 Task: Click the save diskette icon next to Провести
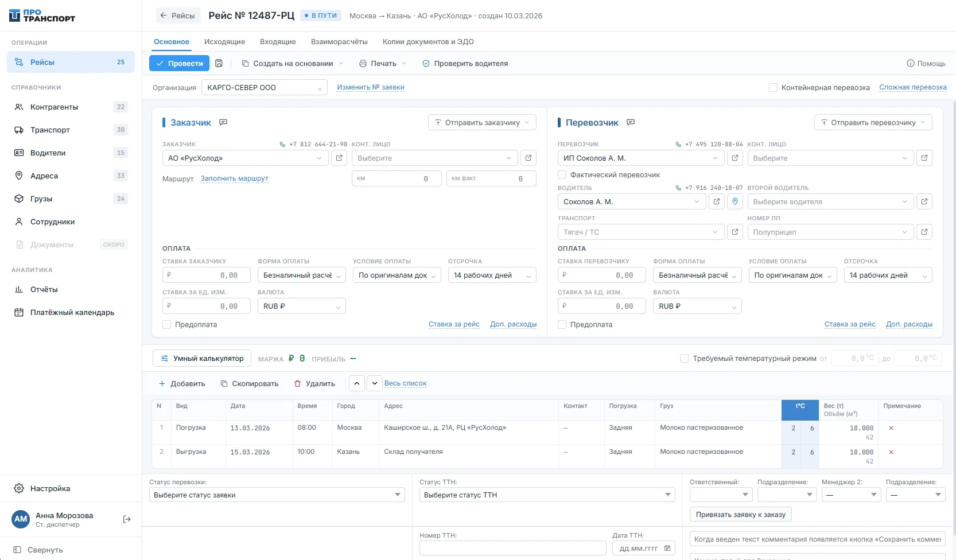(x=219, y=64)
